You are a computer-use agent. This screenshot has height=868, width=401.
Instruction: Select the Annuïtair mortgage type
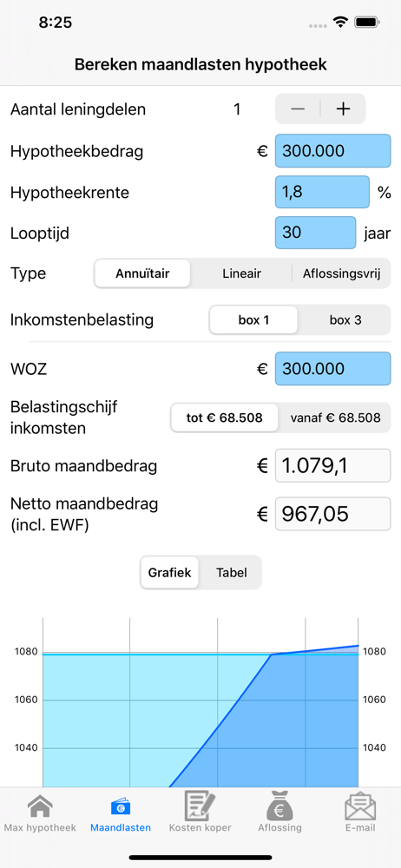click(x=142, y=273)
